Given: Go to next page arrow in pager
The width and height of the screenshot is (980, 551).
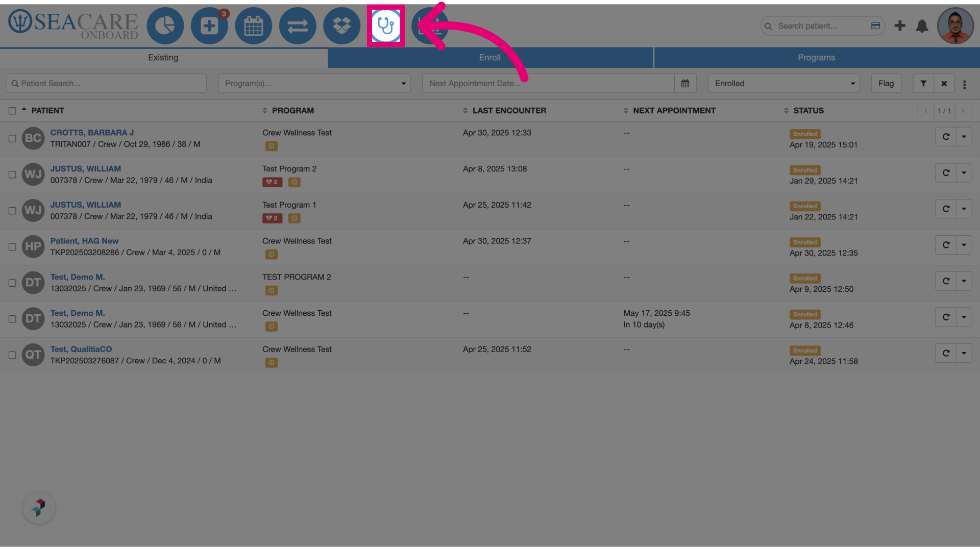Looking at the screenshot, I should click(963, 111).
